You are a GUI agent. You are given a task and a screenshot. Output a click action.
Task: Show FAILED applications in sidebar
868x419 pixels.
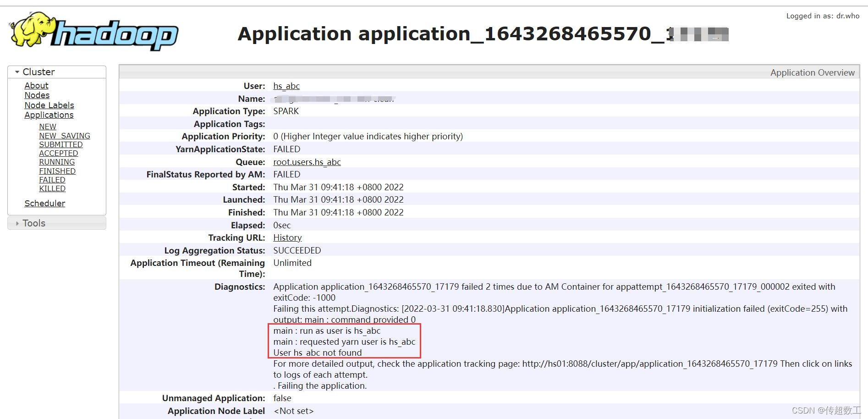click(x=52, y=180)
